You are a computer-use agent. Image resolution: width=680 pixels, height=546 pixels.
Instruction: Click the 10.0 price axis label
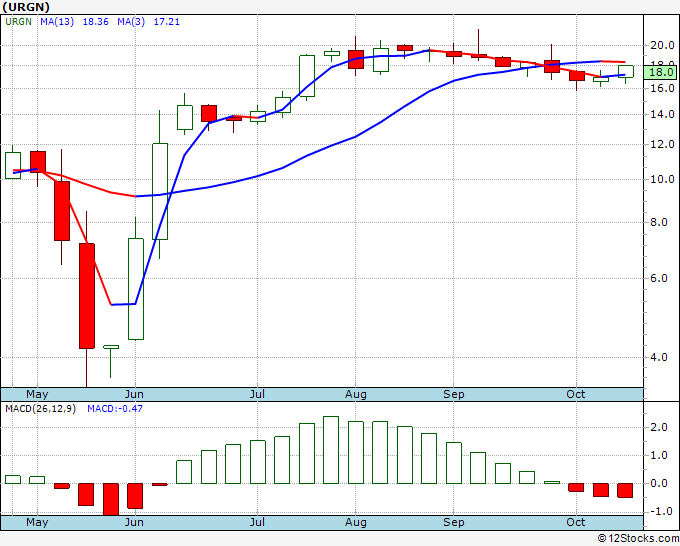point(662,179)
